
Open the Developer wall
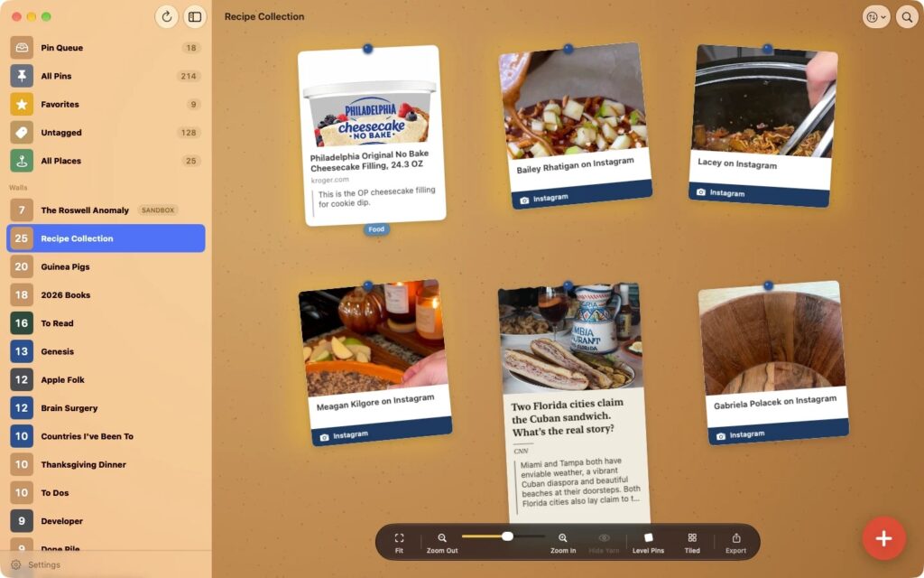[x=106, y=521]
